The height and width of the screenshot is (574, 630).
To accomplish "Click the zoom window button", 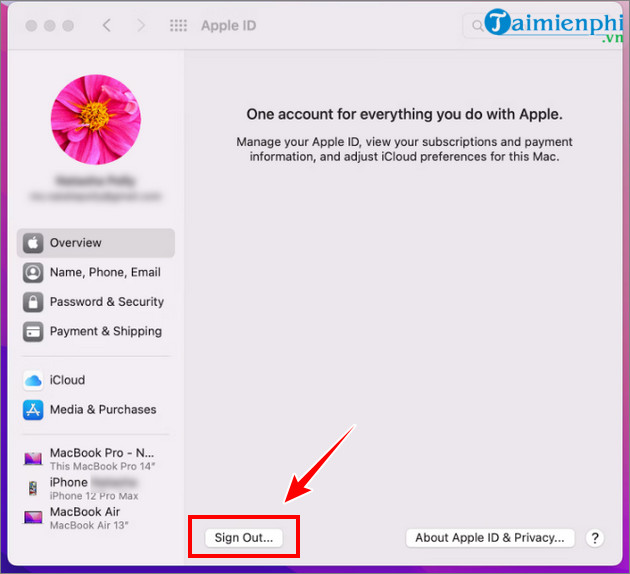I will [x=68, y=26].
